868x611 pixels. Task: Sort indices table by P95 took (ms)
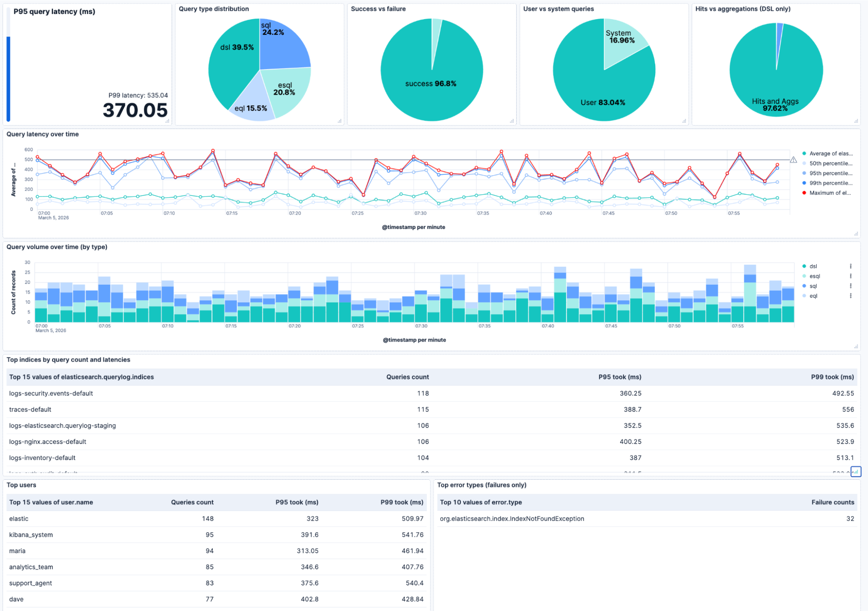[x=620, y=377]
